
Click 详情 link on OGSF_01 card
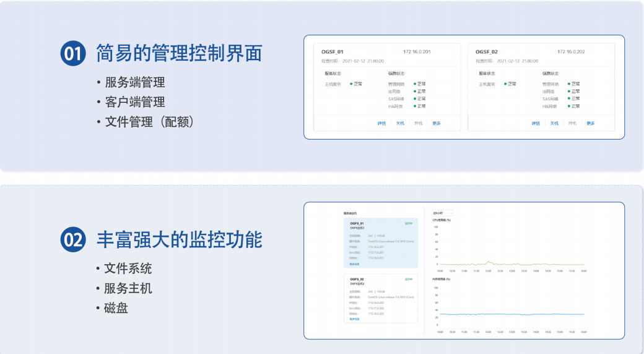[x=381, y=123]
